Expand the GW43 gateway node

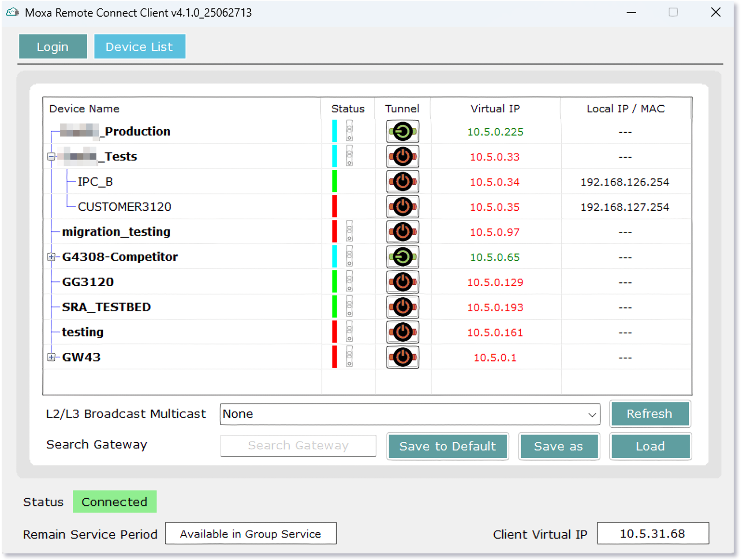coord(51,357)
